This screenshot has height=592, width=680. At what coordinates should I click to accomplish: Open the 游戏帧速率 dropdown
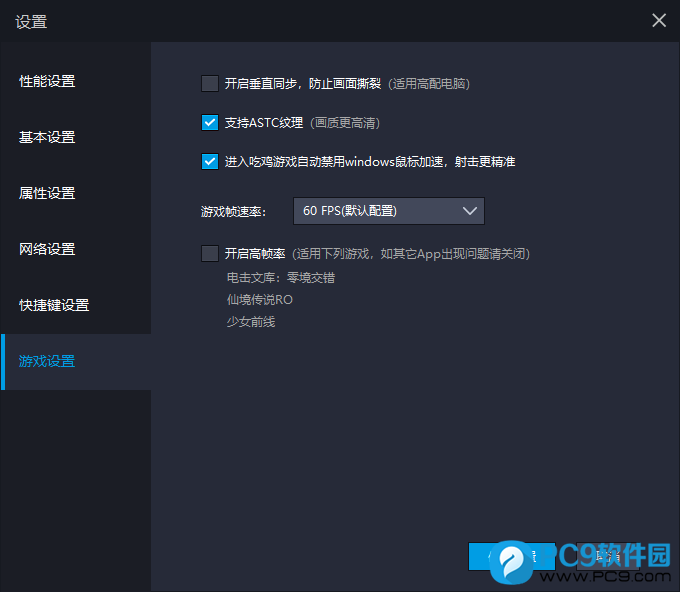(x=389, y=211)
